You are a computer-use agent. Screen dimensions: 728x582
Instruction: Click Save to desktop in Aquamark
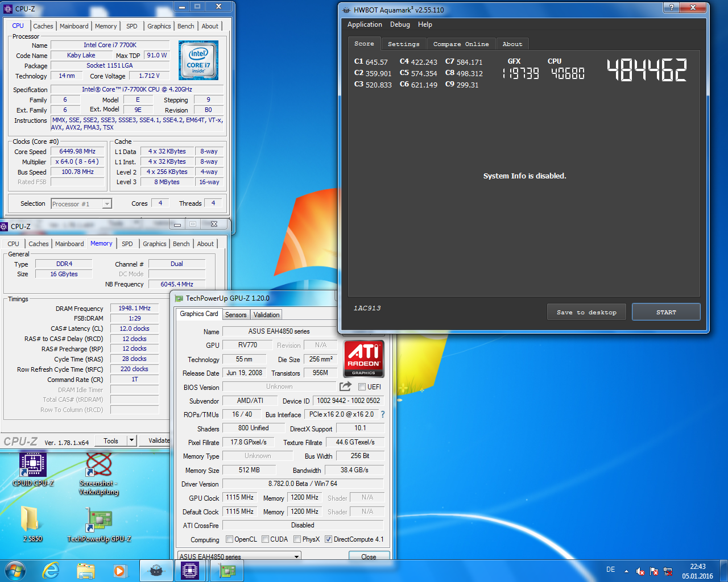[586, 312]
